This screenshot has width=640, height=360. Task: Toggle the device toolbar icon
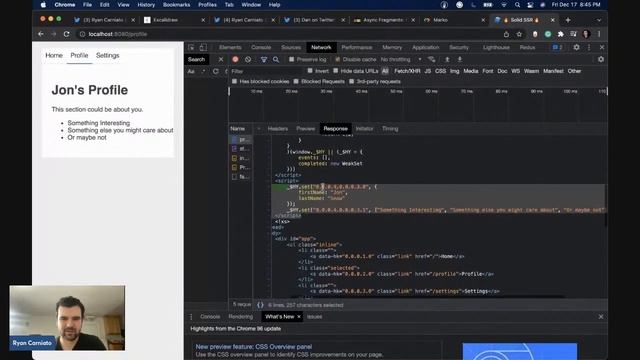point(203,47)
